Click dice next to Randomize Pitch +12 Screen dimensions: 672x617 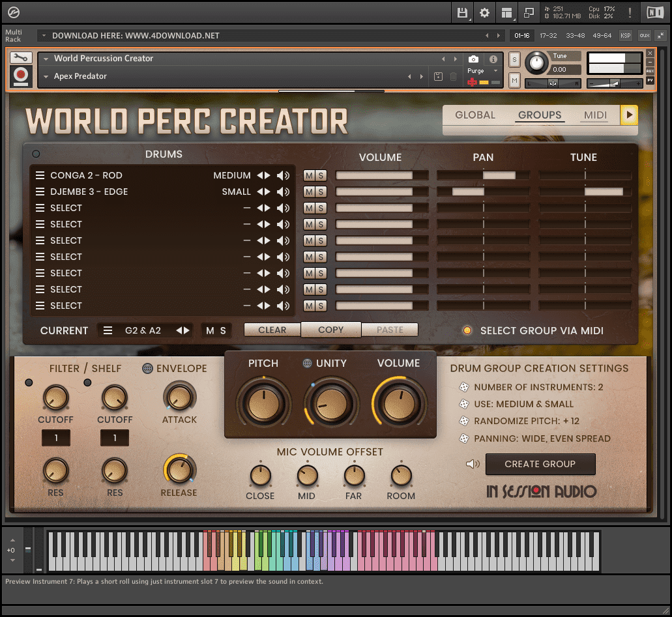pyautogui.click(x=463, y=421)
